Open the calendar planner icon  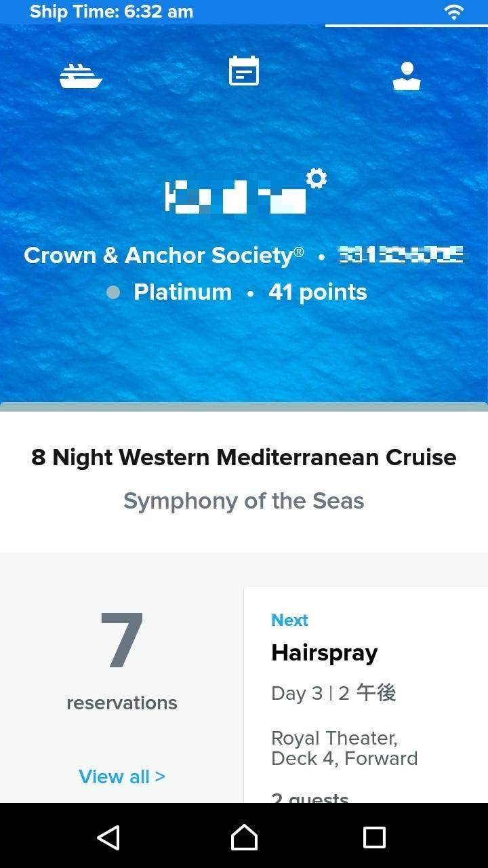click(244, 71)
